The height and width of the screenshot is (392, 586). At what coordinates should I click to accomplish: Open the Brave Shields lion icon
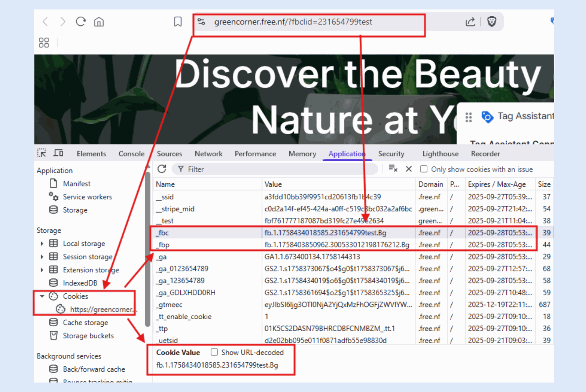pos(491,22)
